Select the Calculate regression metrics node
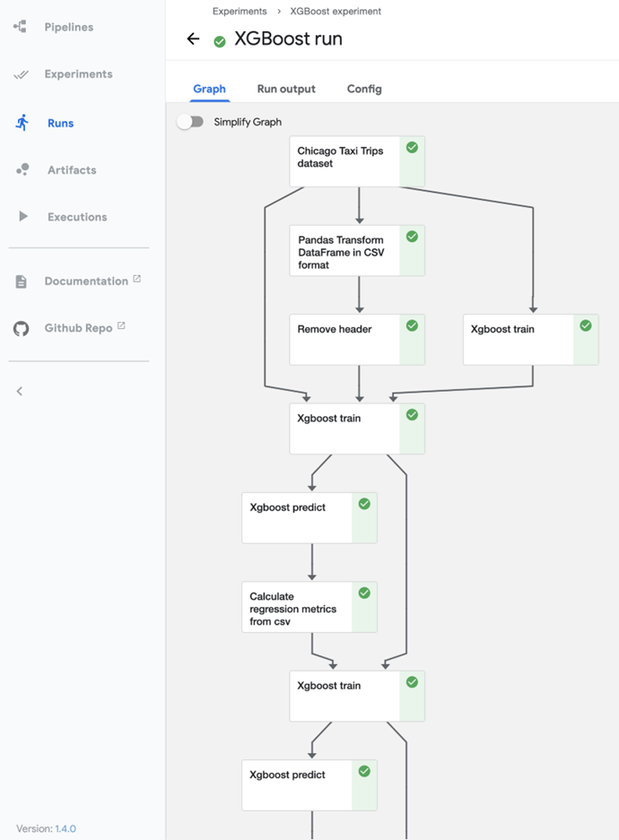Screen dimensions: 619x840 [298, 607]
